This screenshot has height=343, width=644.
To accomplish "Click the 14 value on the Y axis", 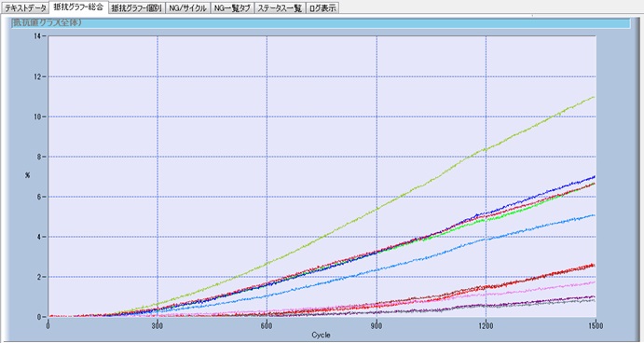I will coord(38,36).
